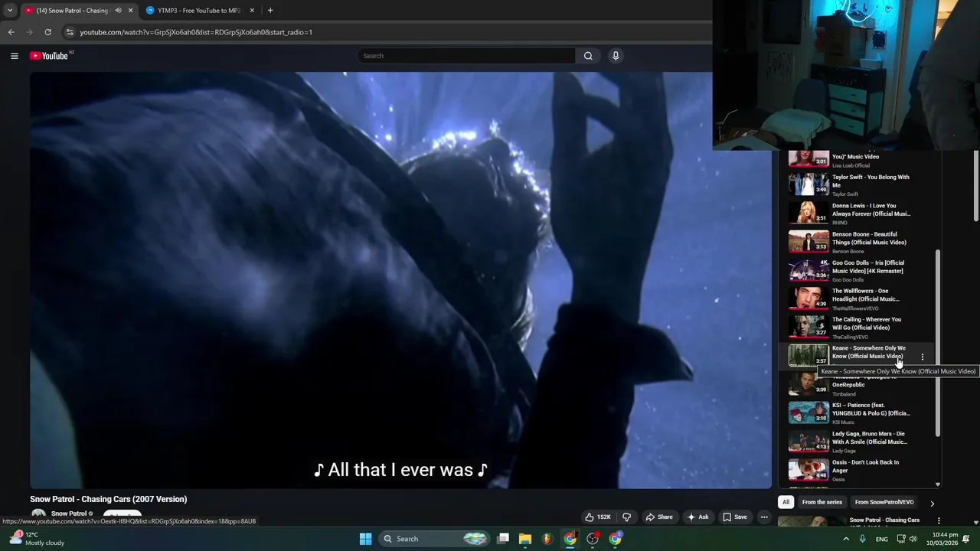The image size is (980, 551).
Task: Play Taylor Swift - You Belong With Me
Action: click(x=861, y=184)
